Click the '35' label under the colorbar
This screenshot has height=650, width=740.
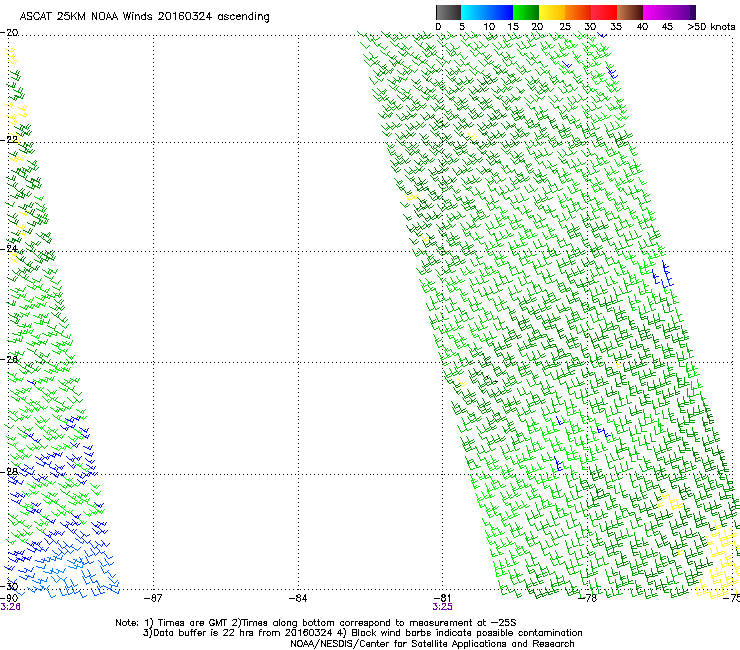pos(616,27)
